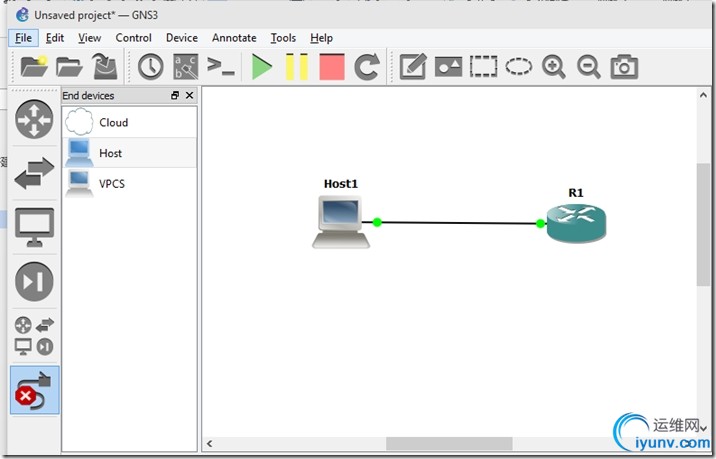
Task: Click the horizontal scrollbar thumb
Action: (x=449, y=443)
